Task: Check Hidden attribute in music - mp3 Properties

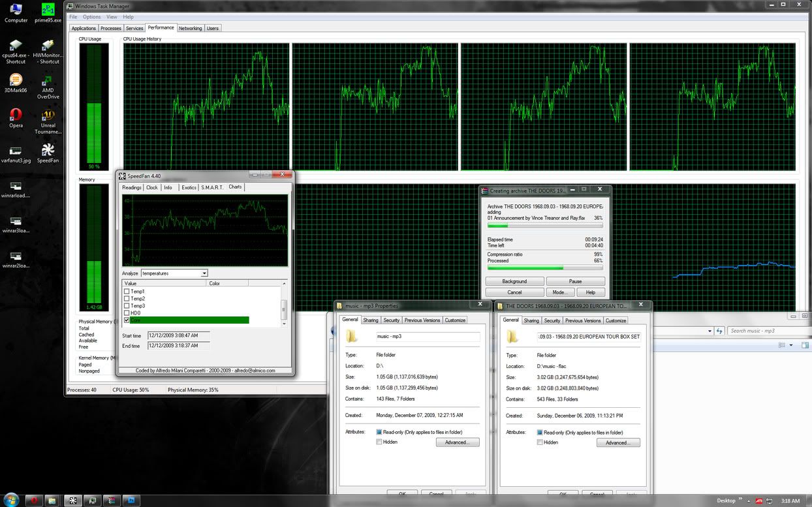Action: pyautogui.click(x=379, y=442)
